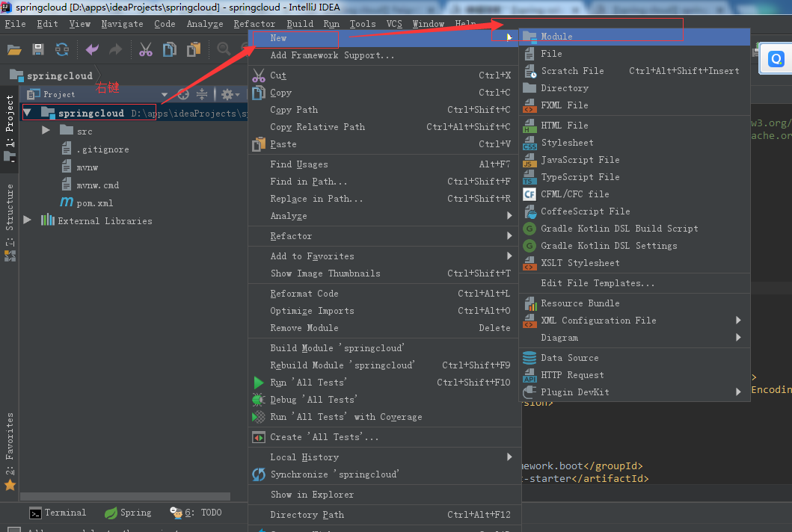Choose HTTP Request option
Screen dimensions: 792x532
[634, 374]
